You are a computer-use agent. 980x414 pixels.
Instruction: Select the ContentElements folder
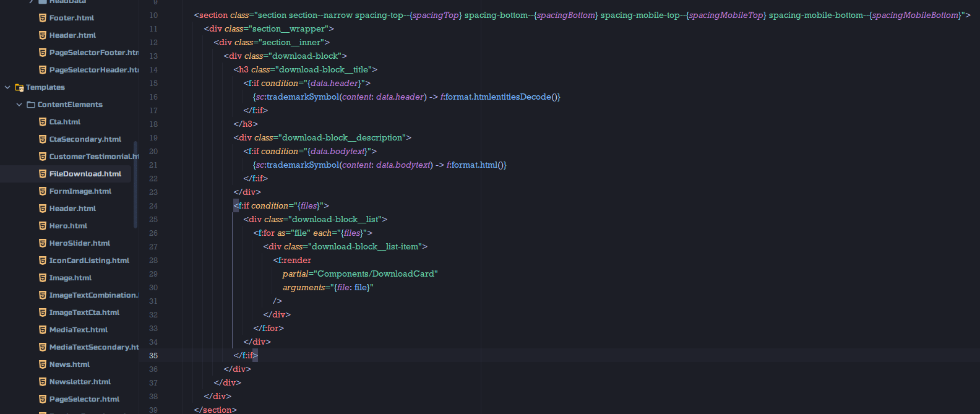tap(70, 105)
